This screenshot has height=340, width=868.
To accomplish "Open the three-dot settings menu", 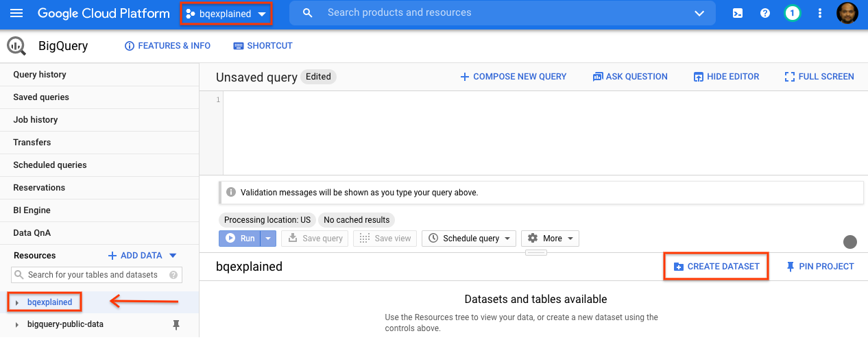I will click(x=820, y=13).
